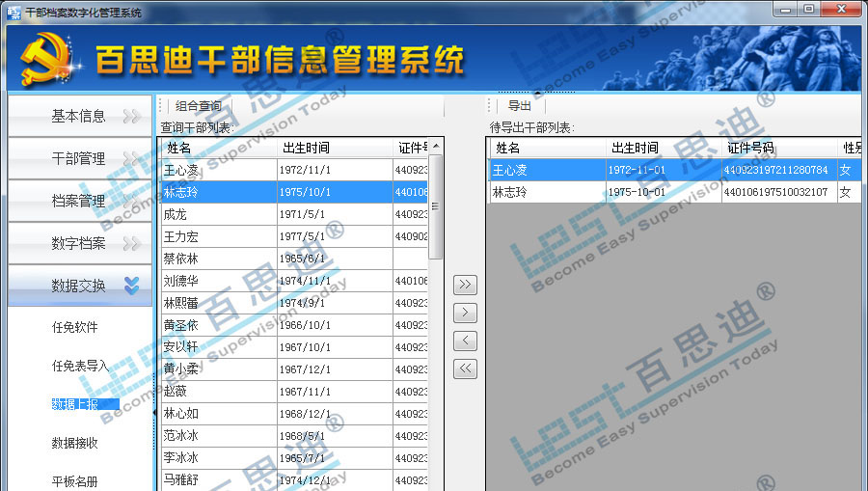Viewport: 868px width, 491px height.
Task: Select 林心如 row in query list
Action: click(294, 414)
